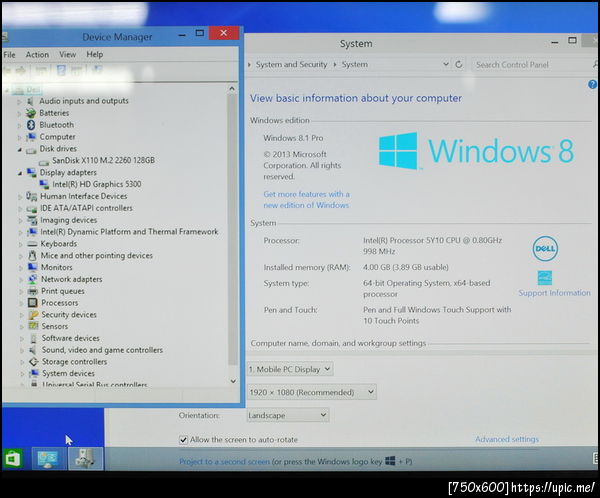Click the Sensors category icon
The width and height of the screenshot is (600, 498).
(34, 326)
